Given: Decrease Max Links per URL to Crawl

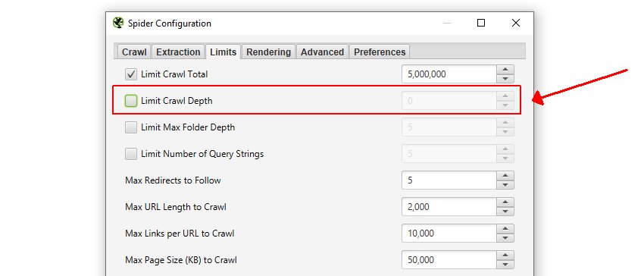Looking at the screenshot, I should (x=505, y=238).
